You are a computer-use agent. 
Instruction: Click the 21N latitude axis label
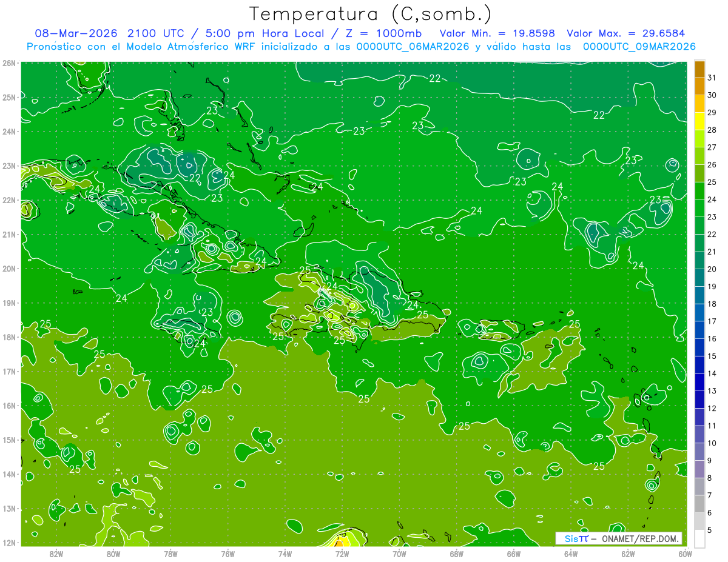[9, 234]
